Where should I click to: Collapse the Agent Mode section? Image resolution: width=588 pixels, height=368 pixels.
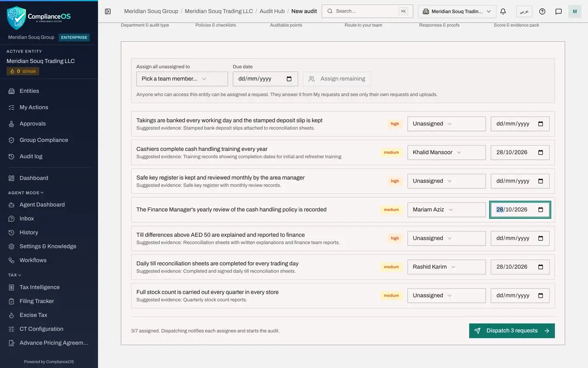coord(26,193)
